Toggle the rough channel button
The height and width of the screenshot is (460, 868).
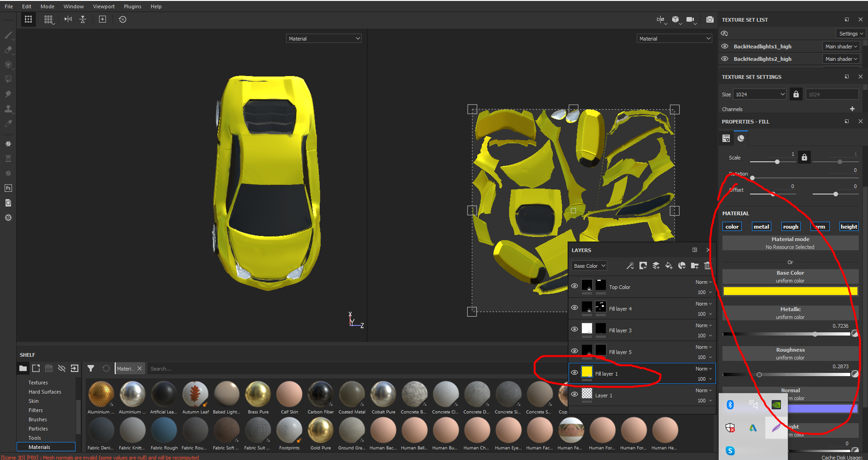[x=791, y=226]
